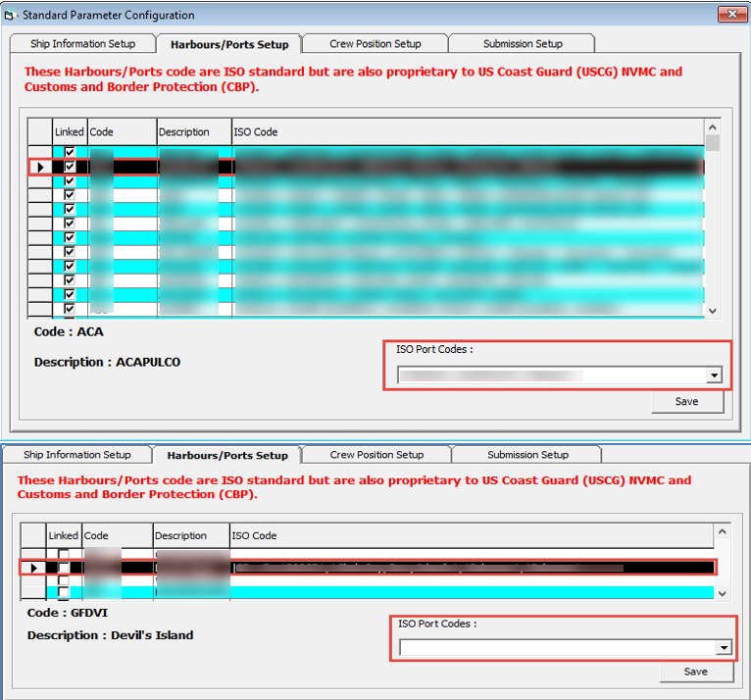
Task: Switch to Crew Position Setup tab in upper window
Action: [375, 43]
